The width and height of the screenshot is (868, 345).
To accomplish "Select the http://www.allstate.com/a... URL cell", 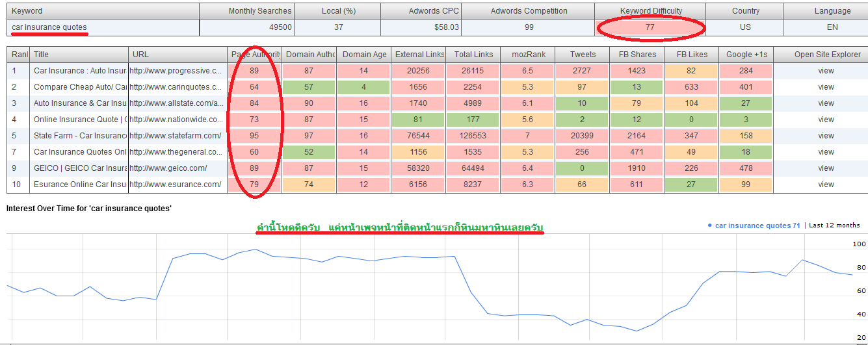I will [x=178, y=103].
